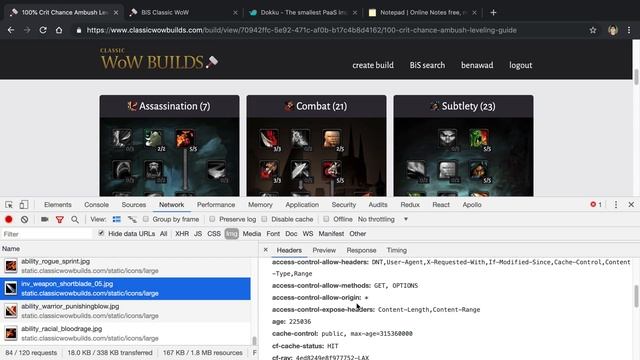
Task: Switch to large request rows view
Action: click(117, 219)
